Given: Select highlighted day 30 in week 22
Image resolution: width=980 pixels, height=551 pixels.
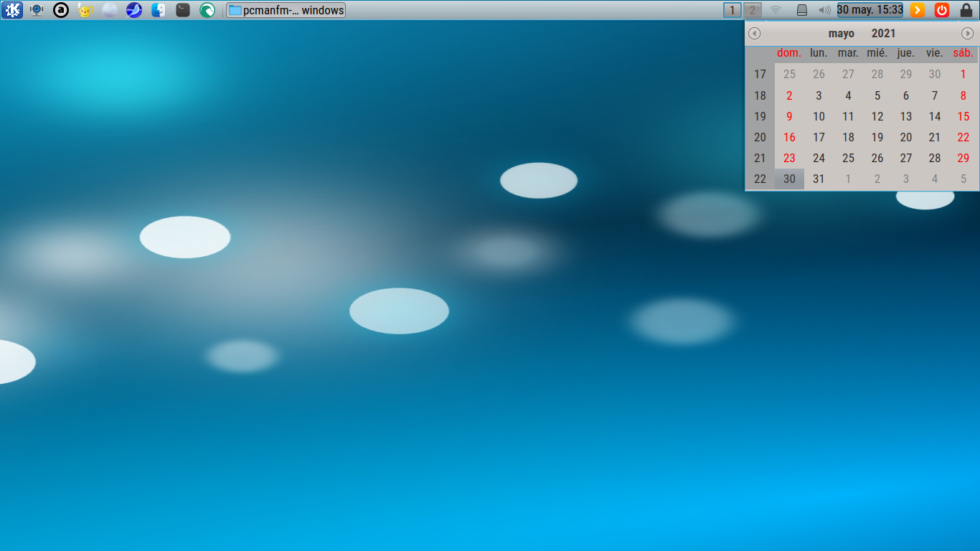Looking at the screenshot, I should [x=789, y=179].
